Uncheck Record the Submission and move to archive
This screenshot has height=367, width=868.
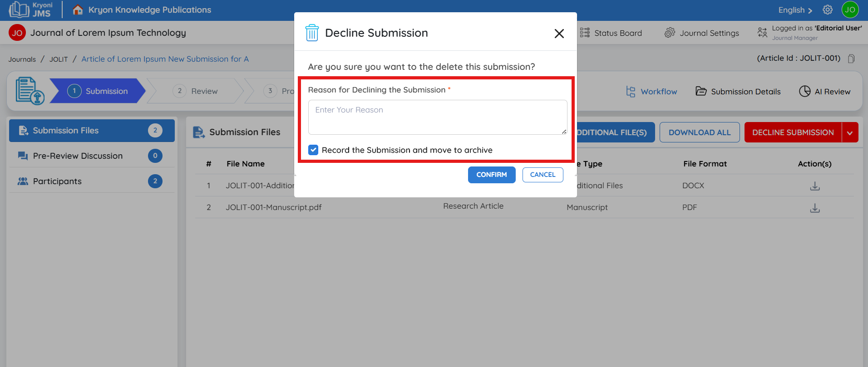click(x=313, y=150)
